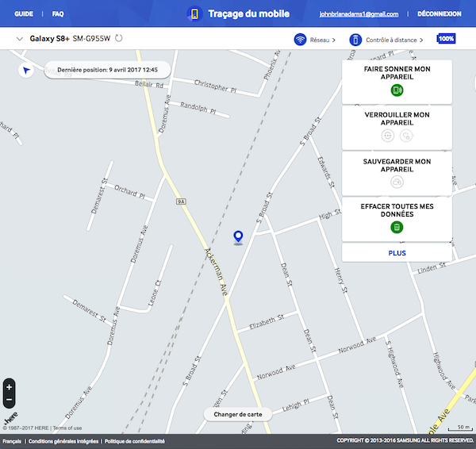Expand the device list chevron beside Galaxy S8+

pyautogui.click(x=20, y=39)
